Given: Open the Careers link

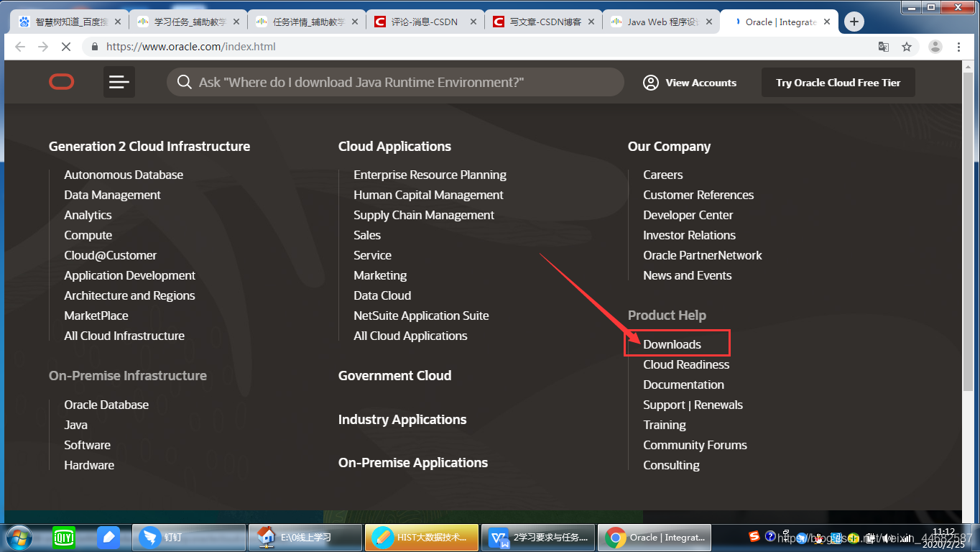Looking at the screenshot, I should (x=663, y=175).
